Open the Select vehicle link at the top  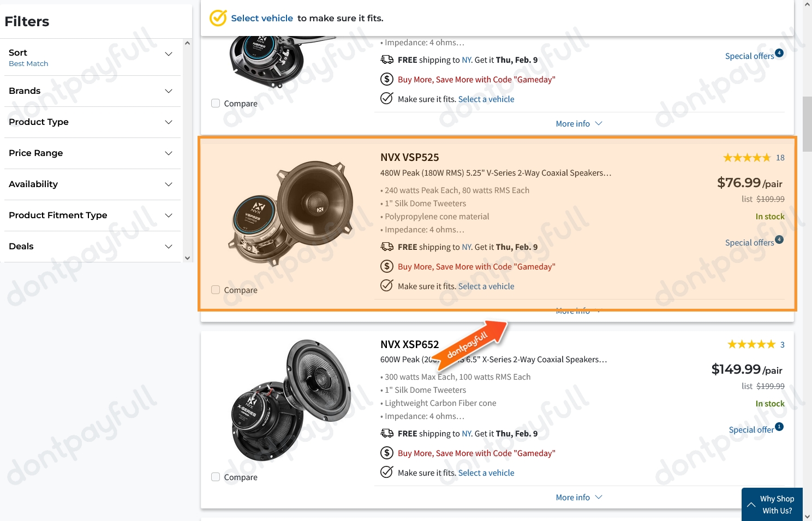pyautogui.click(x=262, y=17)
